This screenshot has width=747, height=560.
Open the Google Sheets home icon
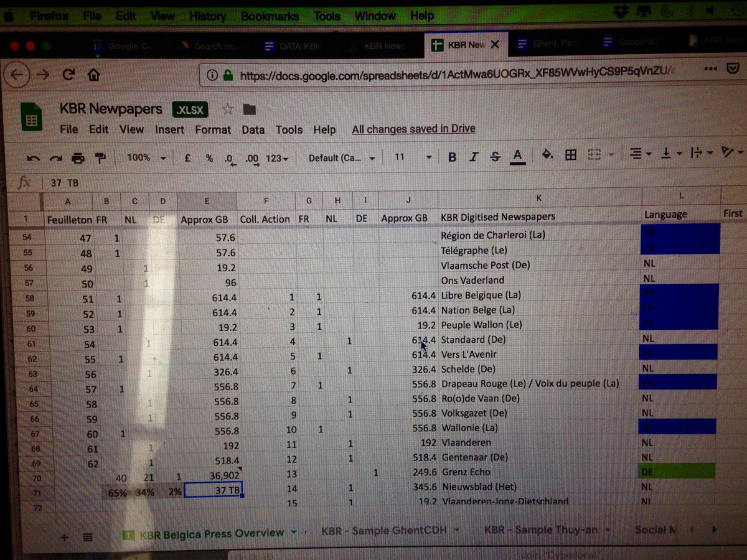pyautogui.click(x=32, y=117)
